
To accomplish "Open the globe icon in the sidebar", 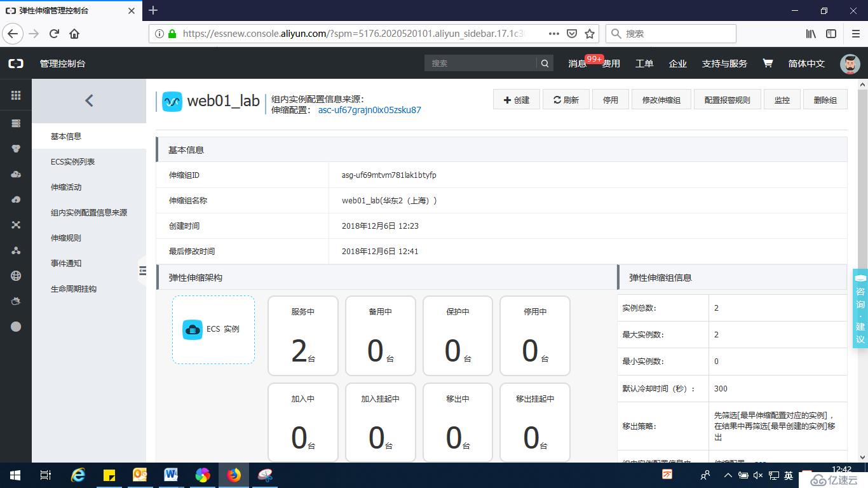I will pos(16,276).
